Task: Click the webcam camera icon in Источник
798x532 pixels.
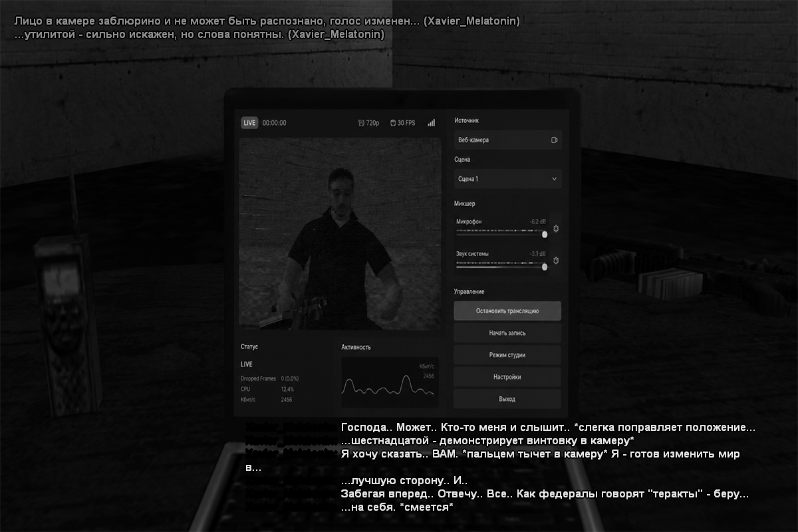Action: pos(554,140)
